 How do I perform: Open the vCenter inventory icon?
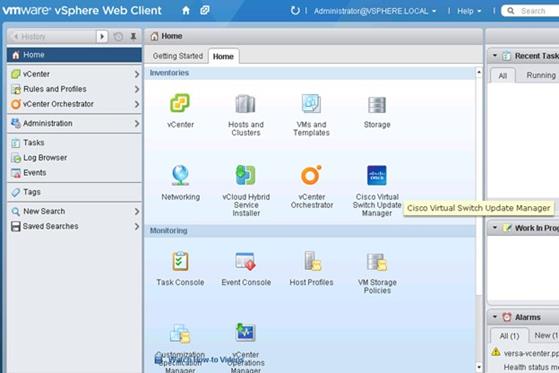[x=180, y=103]
